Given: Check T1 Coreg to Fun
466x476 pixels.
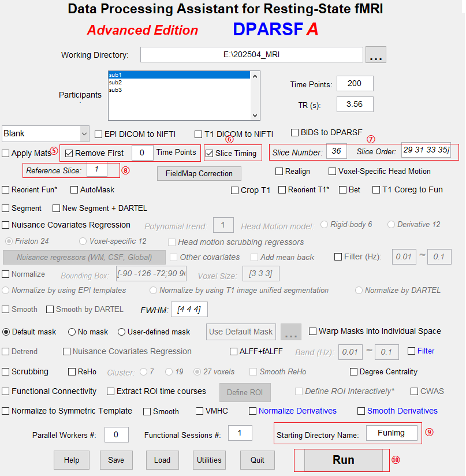Looking at the screenshot, I should 376,190.
